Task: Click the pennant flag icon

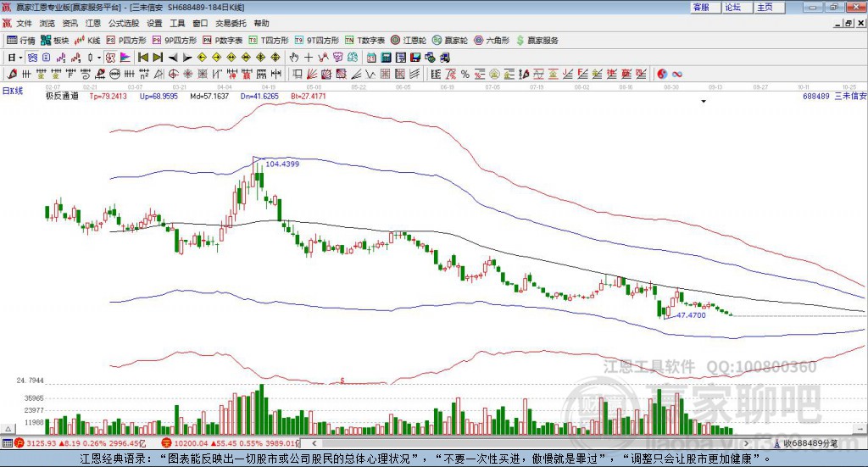Action: [125, 58]
